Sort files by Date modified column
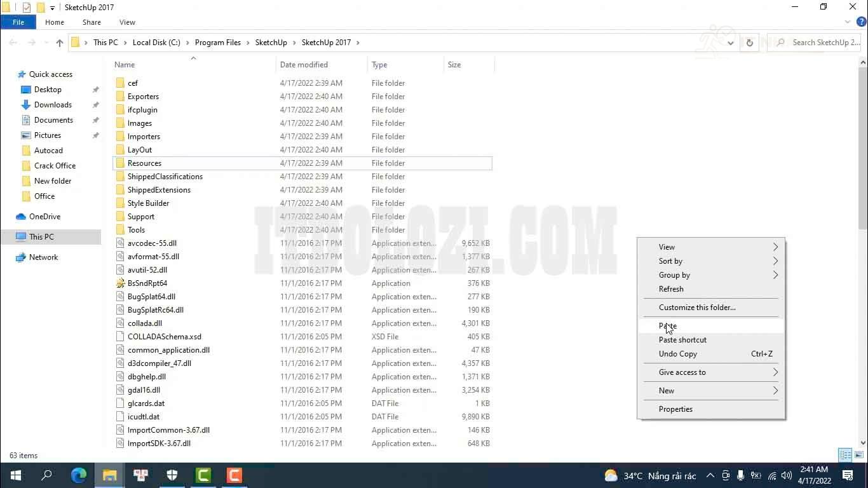Image resolution: width=868 pixels, height=488 pixels. tap(304, 65)
